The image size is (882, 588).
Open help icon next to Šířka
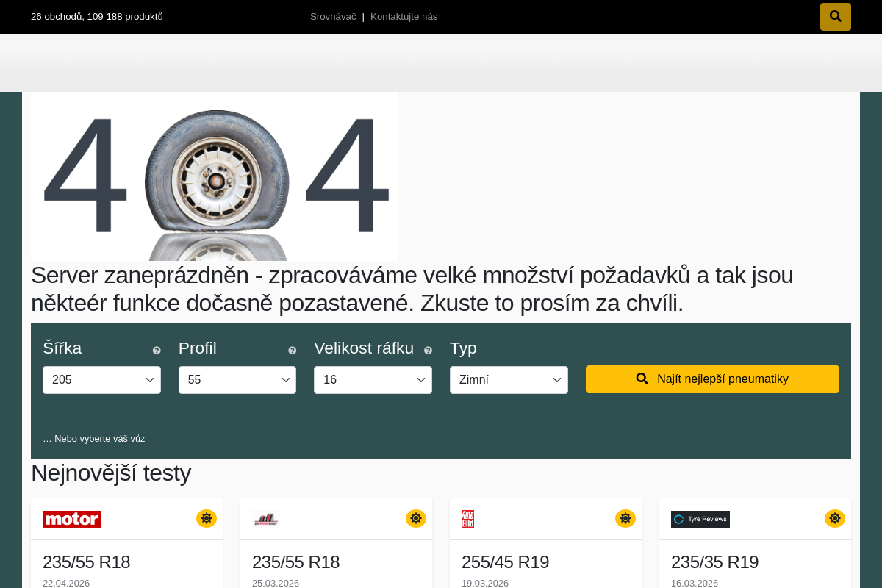pyautogui.click(x=157, y=351)
